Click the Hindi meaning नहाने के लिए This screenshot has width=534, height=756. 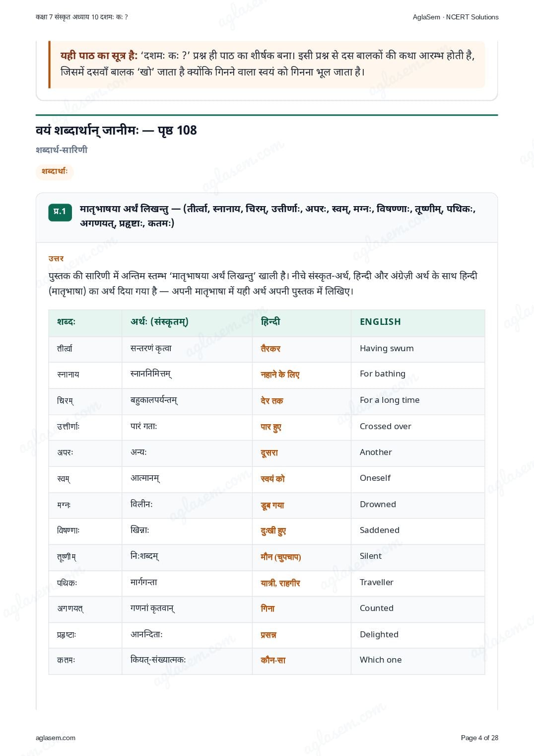point(280,375)
